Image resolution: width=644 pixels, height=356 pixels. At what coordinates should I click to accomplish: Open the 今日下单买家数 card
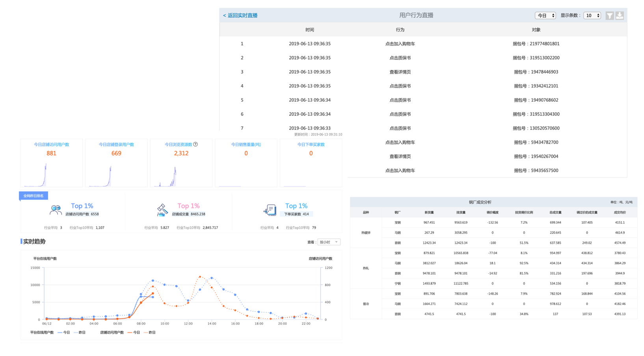[x=311, y=163]
